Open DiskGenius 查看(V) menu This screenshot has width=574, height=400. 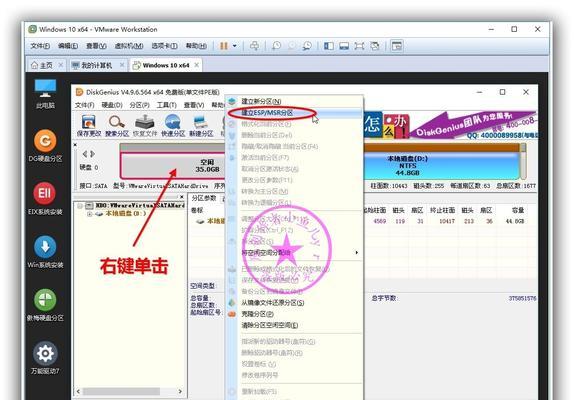[194, 105]
